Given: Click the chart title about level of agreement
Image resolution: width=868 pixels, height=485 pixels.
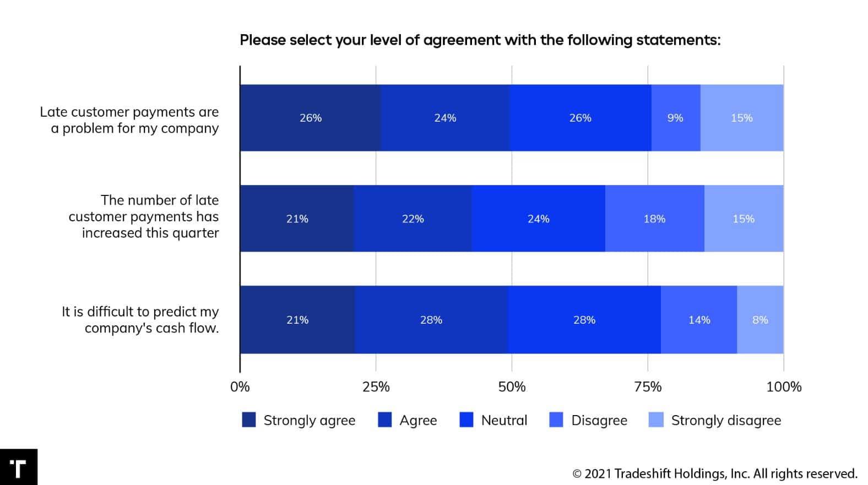Looking at the screenshot, I should 480,40.
